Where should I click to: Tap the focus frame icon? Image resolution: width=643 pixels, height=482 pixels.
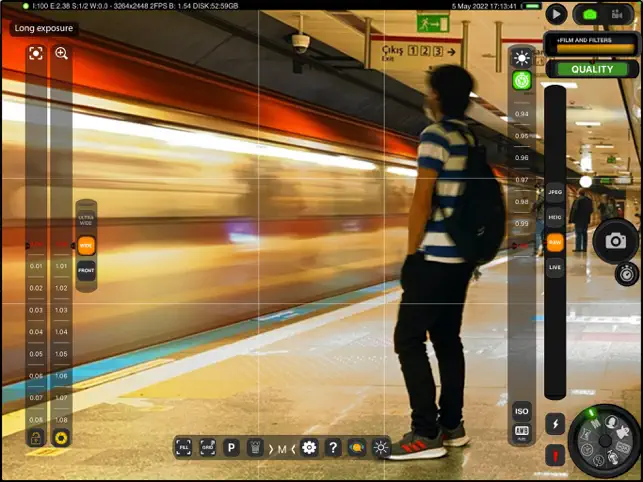coord(36,53)
